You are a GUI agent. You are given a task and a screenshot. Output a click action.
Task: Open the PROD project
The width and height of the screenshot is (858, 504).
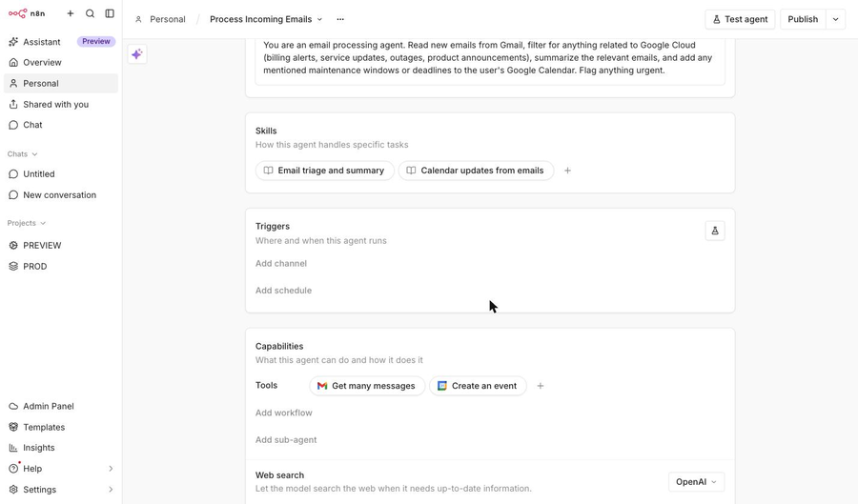tap(61, 266)
